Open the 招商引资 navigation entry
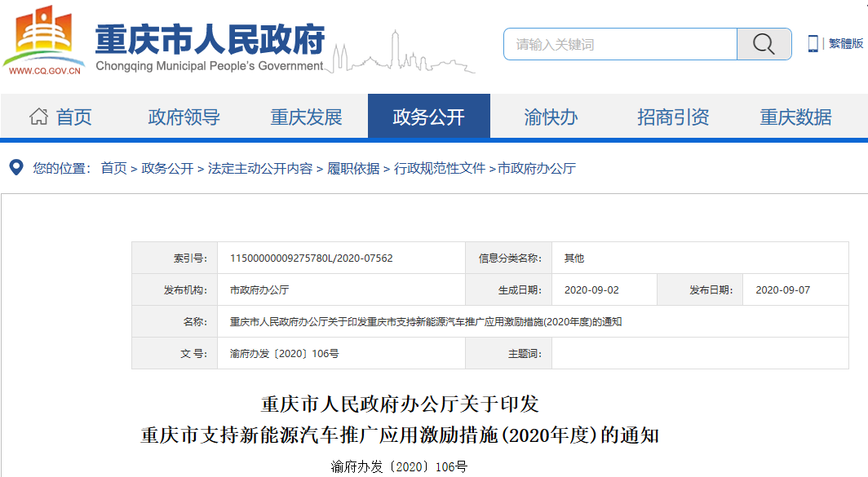 pyautogui.click(x=671, y=116)
